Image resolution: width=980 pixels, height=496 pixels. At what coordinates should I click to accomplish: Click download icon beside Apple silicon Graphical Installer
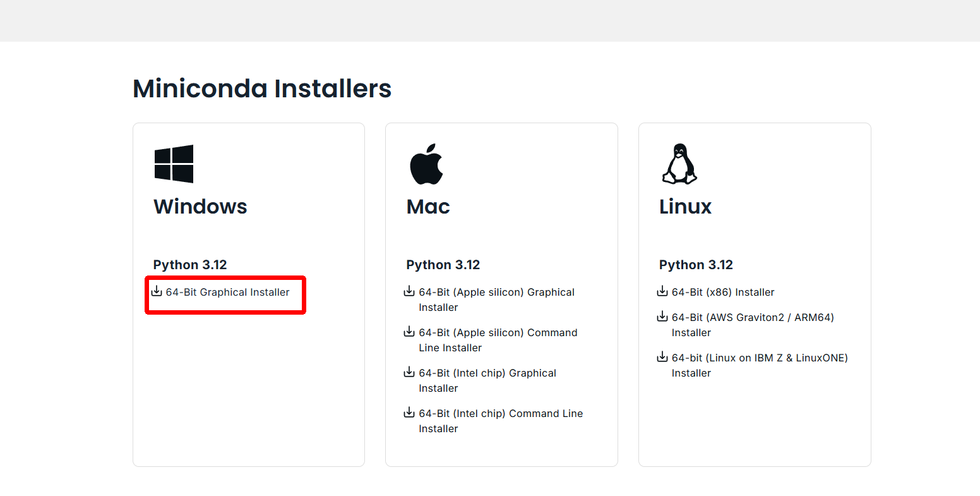point(409,291)
